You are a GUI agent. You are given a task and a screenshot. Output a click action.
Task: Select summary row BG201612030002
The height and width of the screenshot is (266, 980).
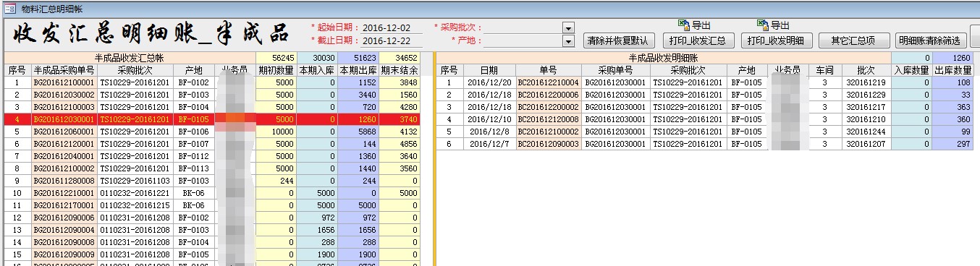click(211, 95)
